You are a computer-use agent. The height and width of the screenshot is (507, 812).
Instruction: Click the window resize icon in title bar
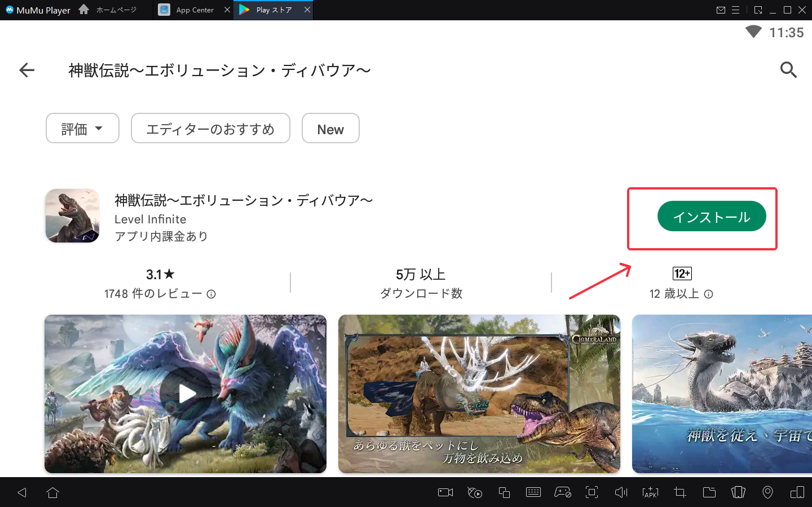click(x=758, y=10)
